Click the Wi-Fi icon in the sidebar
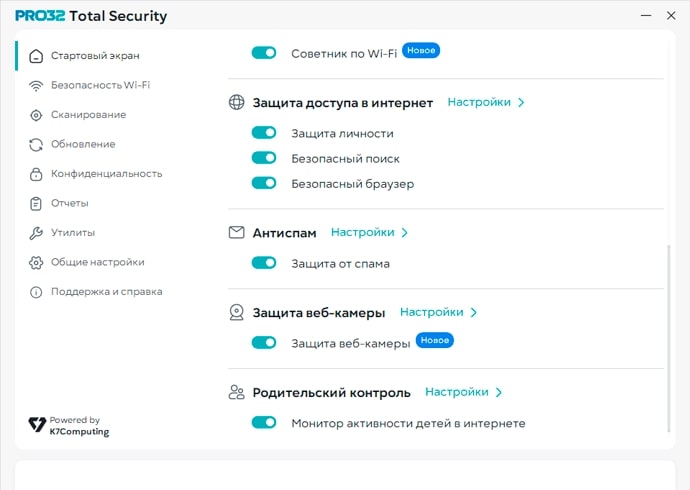The height and width of the screenshot is (490, 690). [37, 85]
